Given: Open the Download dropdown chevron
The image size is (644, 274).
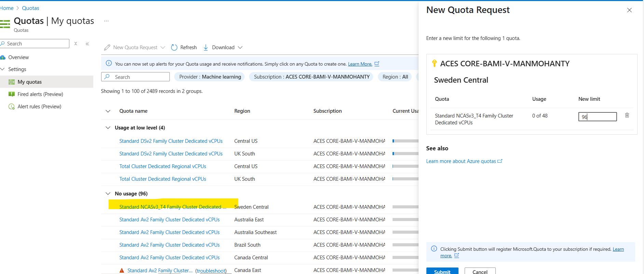Looking at the screenshot, I should 240,47.
